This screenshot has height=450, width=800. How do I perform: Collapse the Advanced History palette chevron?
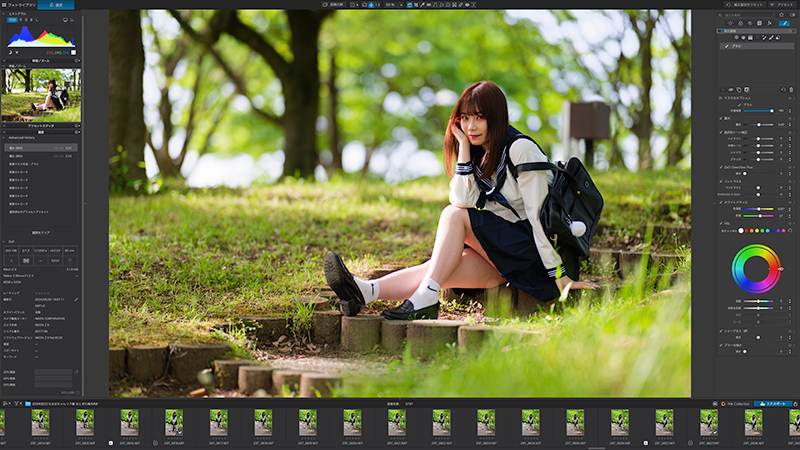coord(4,138)
